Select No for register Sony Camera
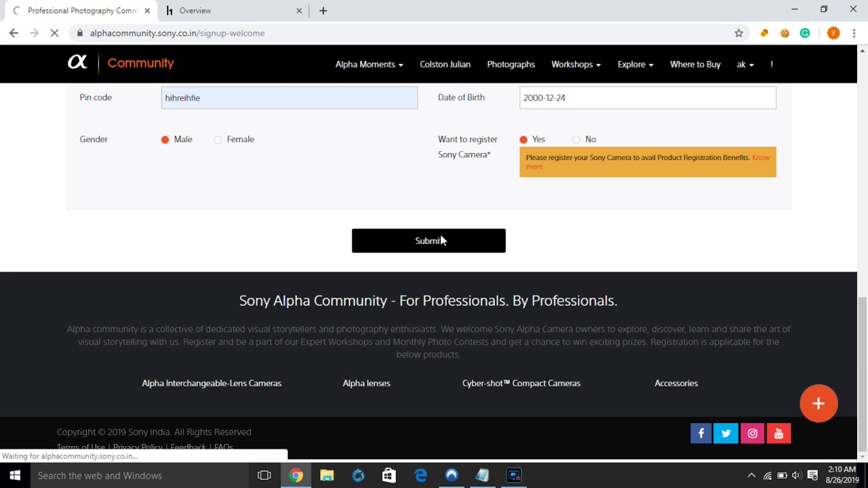The image size is (868, 488). (x=576, y=140)
